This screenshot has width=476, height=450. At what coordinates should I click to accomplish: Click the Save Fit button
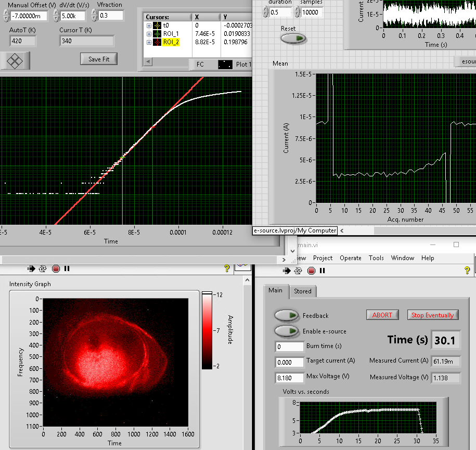98,59
